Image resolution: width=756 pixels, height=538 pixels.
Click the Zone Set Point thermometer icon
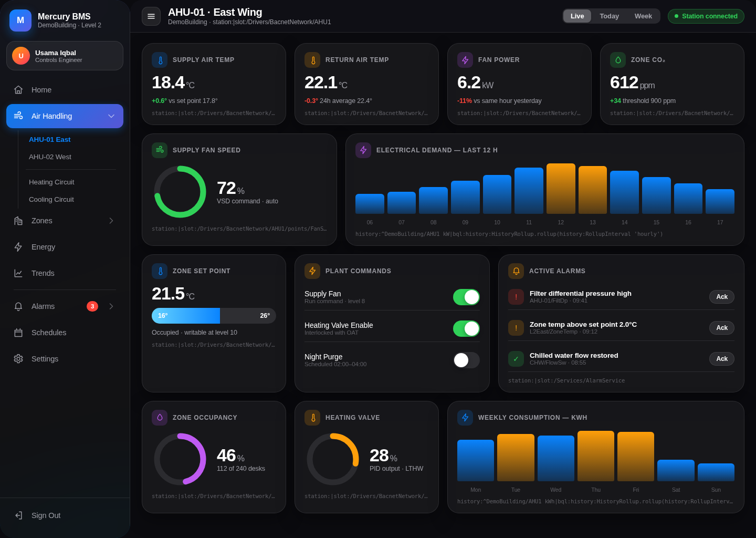click(160, 271)
